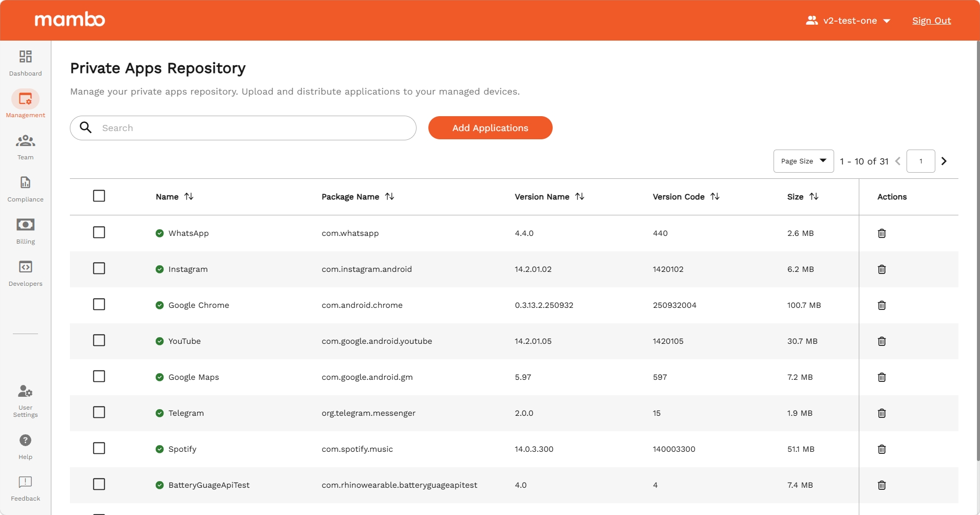
Task: Click the com.instagram.android package name
Action: [x=367, y=269]
